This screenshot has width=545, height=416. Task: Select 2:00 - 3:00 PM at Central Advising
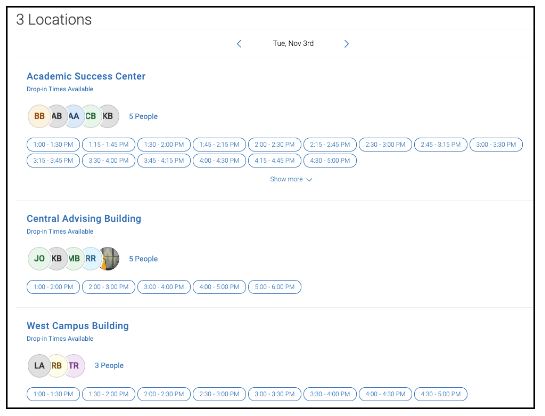point(108,287)
